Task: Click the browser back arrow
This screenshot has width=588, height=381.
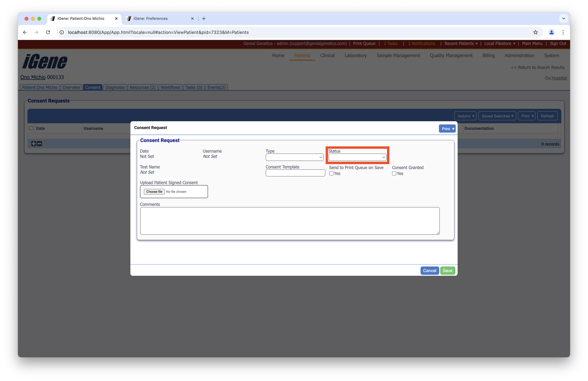Action: [25, 32]
